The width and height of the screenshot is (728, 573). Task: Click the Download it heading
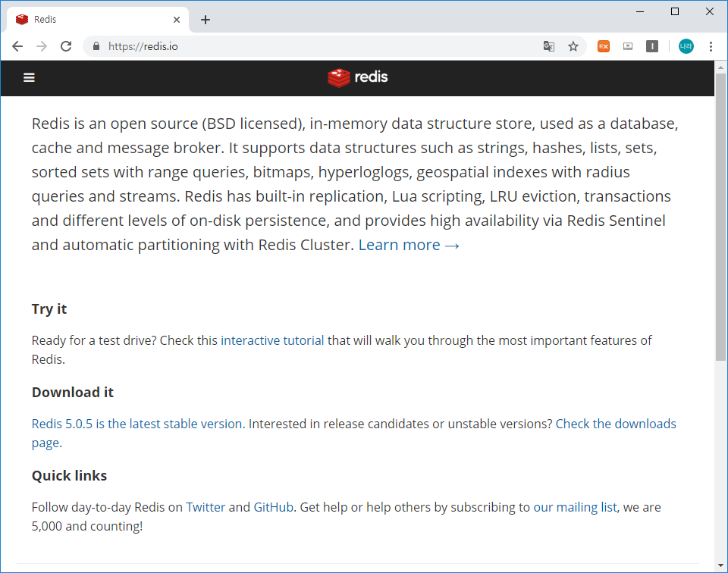tap(73, 393)
